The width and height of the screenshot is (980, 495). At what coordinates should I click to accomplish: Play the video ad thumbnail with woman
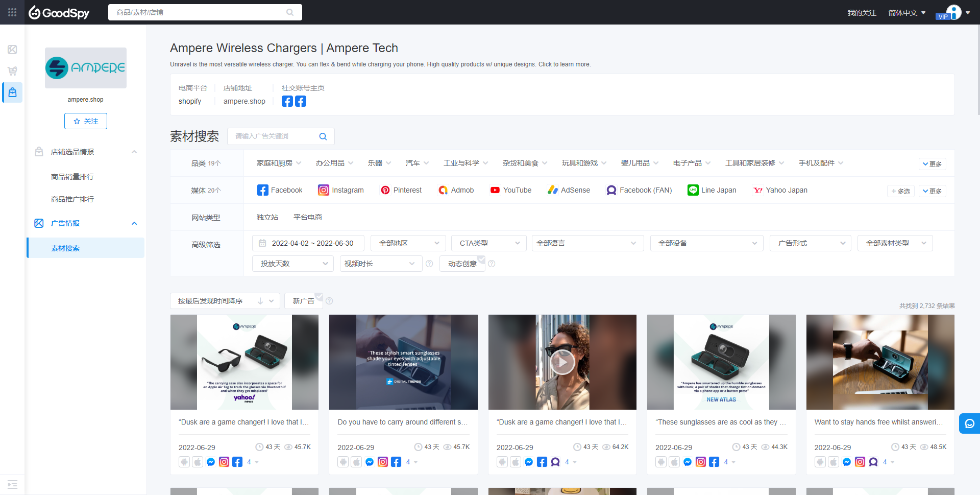[562, 362]
